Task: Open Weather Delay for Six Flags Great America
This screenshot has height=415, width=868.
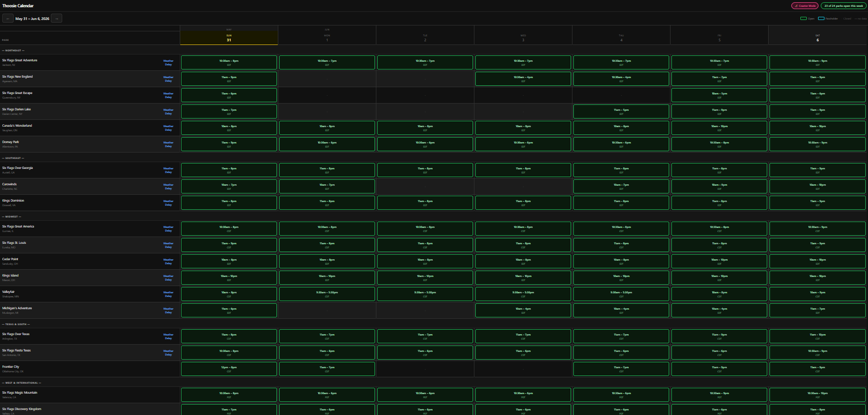Action: coord(168,229)
